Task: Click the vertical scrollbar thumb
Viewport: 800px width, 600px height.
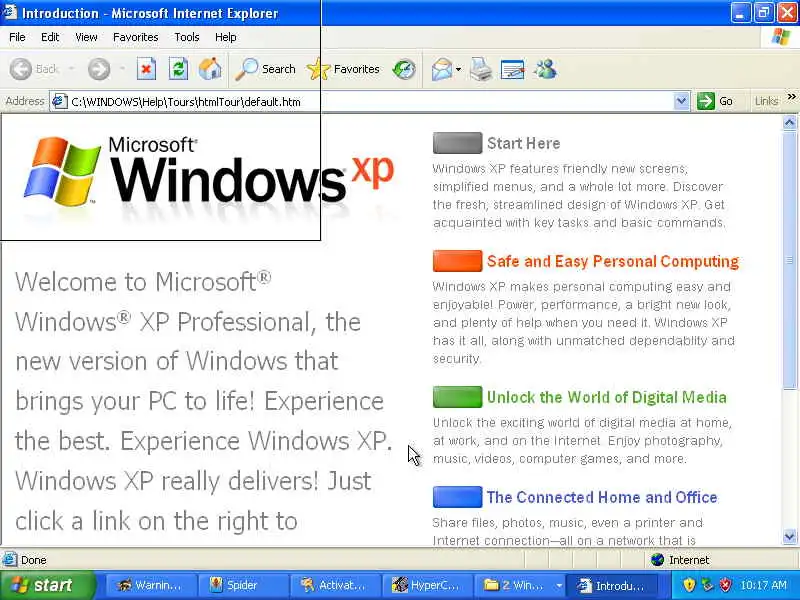Action: [789, 260]
